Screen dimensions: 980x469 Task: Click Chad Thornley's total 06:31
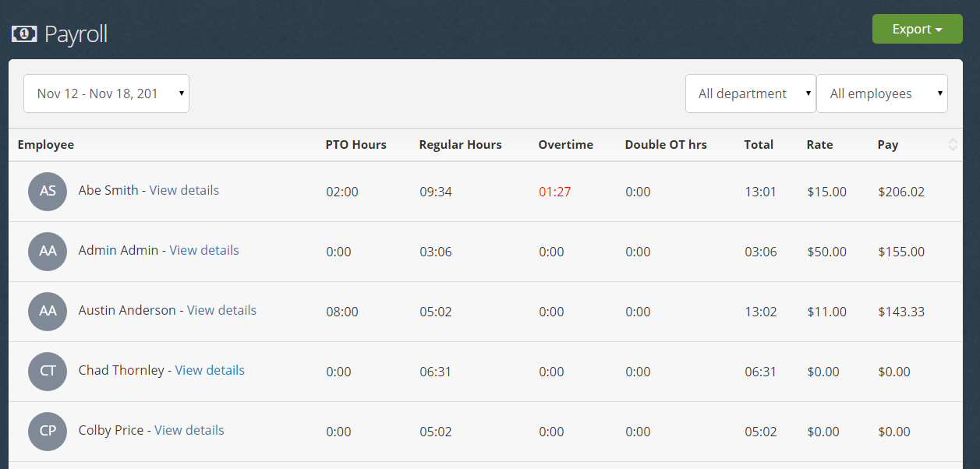(x=761, y=372)
